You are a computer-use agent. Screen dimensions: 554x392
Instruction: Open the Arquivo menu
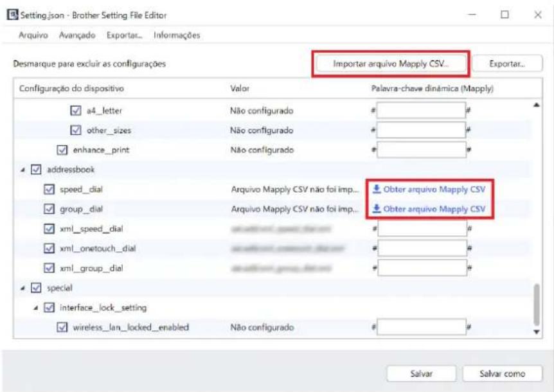pyautogui.click(x=33, y=35)
